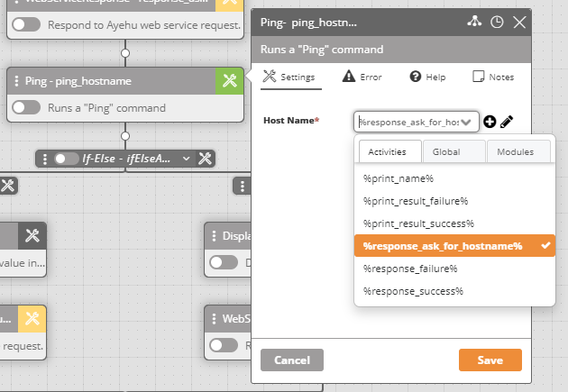
Task: Toggle the If-Else activity switch
Action: click(x=66, y=159)
